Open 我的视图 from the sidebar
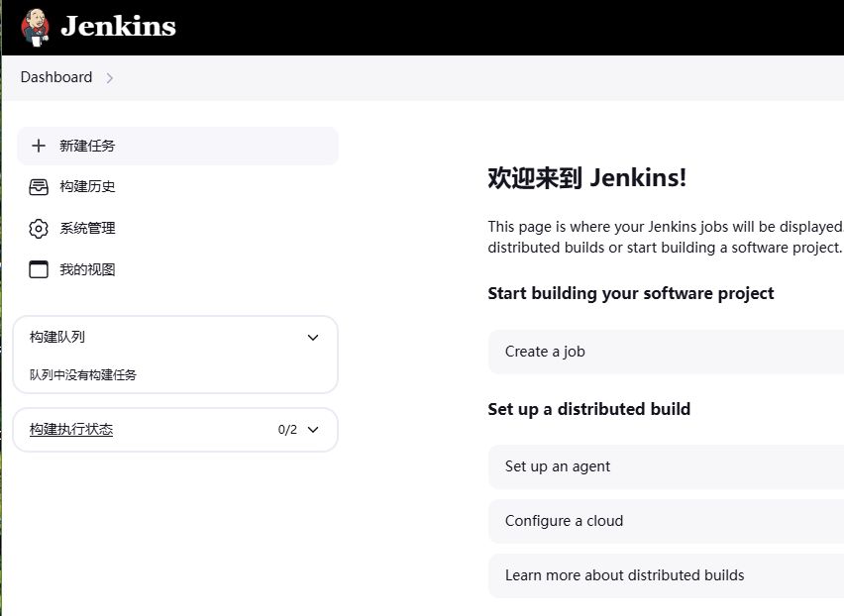844x616 pixels. click(87, 269)
